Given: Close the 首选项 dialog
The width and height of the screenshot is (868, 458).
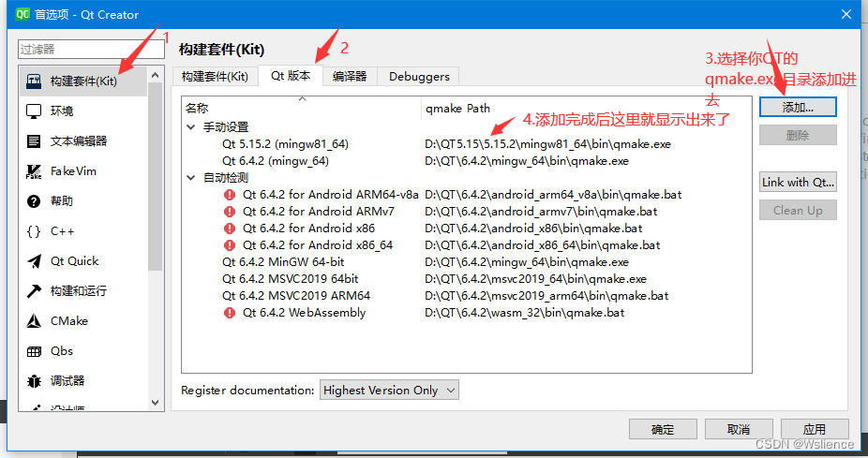Looking at the screenshot, I should click(x=846, y=14).
